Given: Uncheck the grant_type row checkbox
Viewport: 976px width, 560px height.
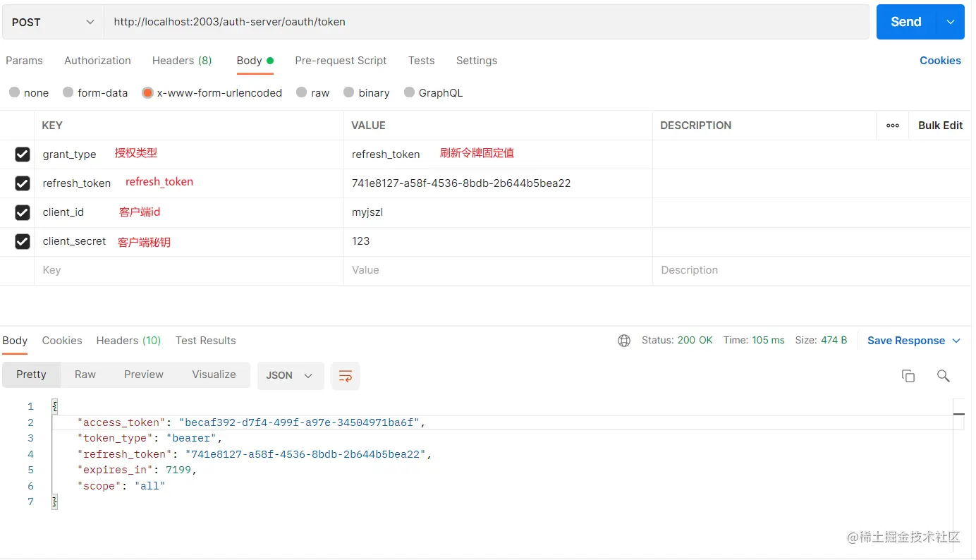Looking at the screenshot, I should coord(23,154).
